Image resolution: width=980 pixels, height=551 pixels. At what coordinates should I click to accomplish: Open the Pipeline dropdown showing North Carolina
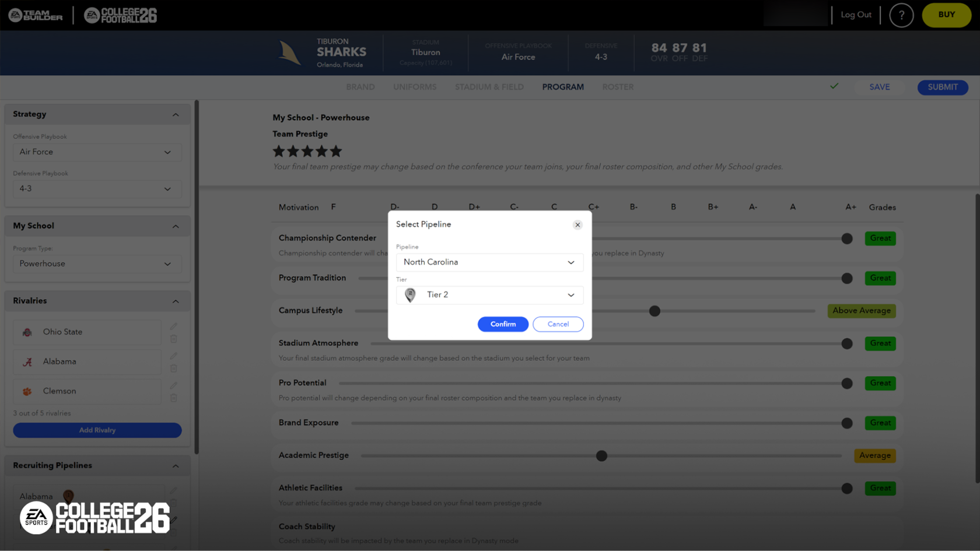(489, 262)
